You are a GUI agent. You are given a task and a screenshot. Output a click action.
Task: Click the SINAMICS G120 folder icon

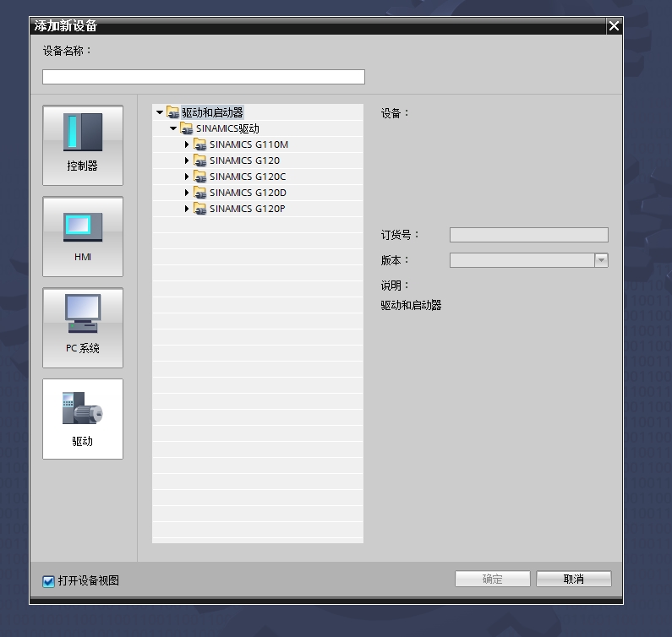click(199, 161)
